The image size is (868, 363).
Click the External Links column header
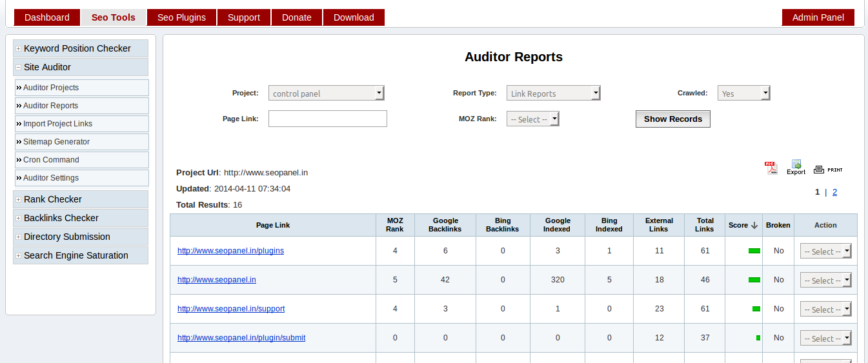coord(659,225)
